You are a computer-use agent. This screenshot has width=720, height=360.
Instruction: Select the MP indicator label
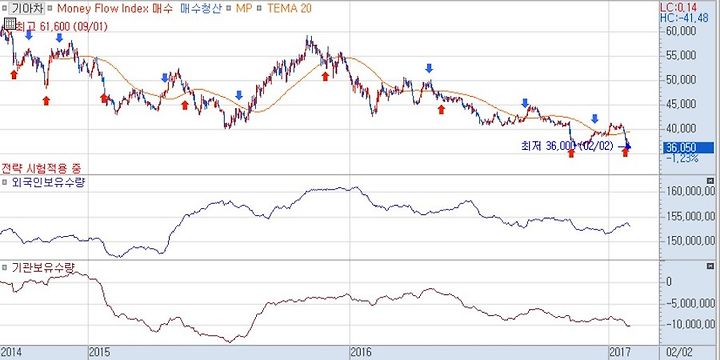244,8
